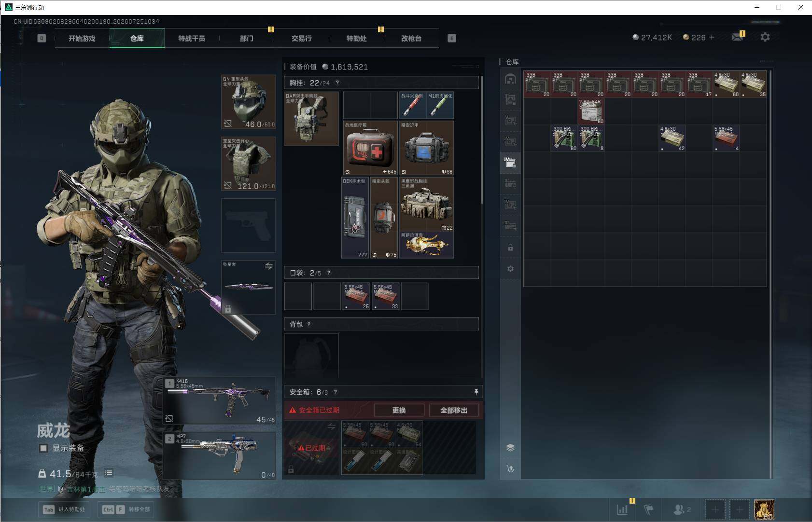Select the M1肌肉强化 injector

[440, 105]
